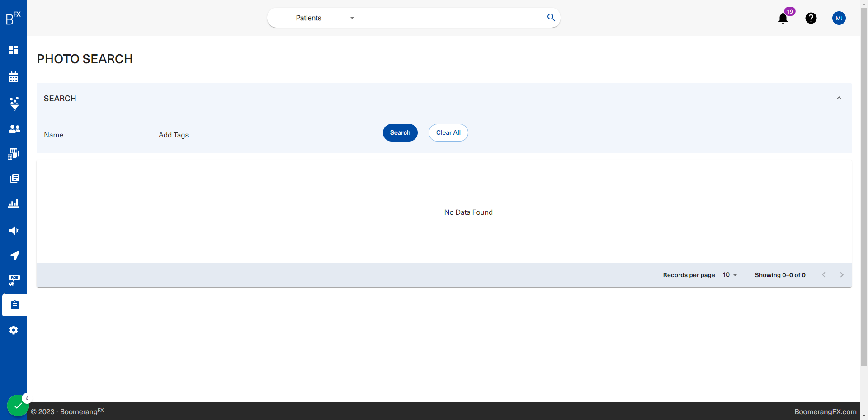Click the blue Search button
Viewport: 868px width, 420px height.
tap(400, 132)
